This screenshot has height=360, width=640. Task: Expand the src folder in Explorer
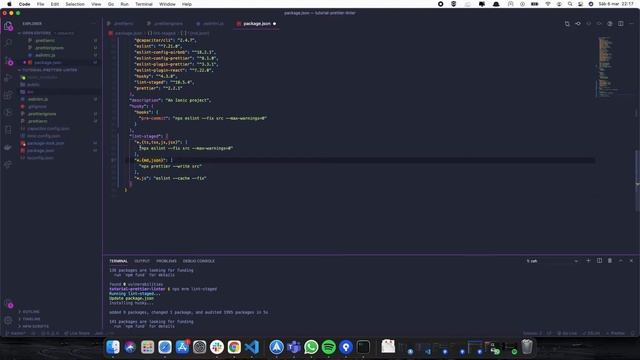tap(30, 92)
